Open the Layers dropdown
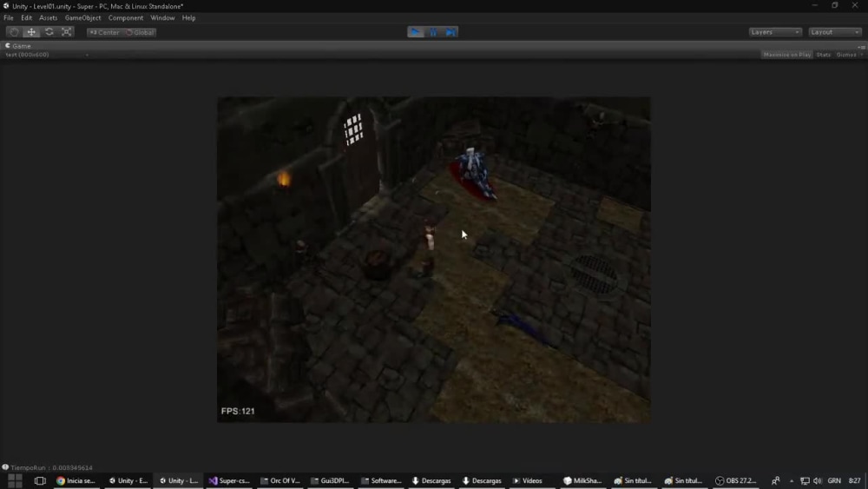 coord(775,32)
